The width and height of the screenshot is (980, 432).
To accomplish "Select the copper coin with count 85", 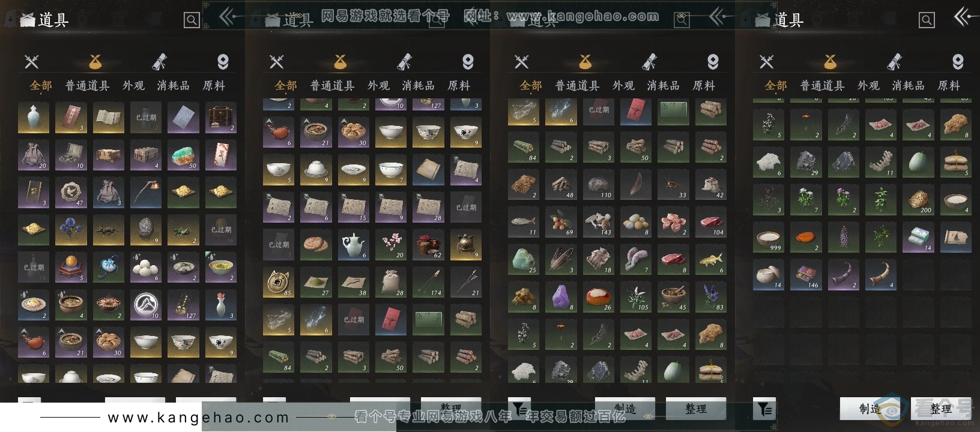I will tap(279, 283).
